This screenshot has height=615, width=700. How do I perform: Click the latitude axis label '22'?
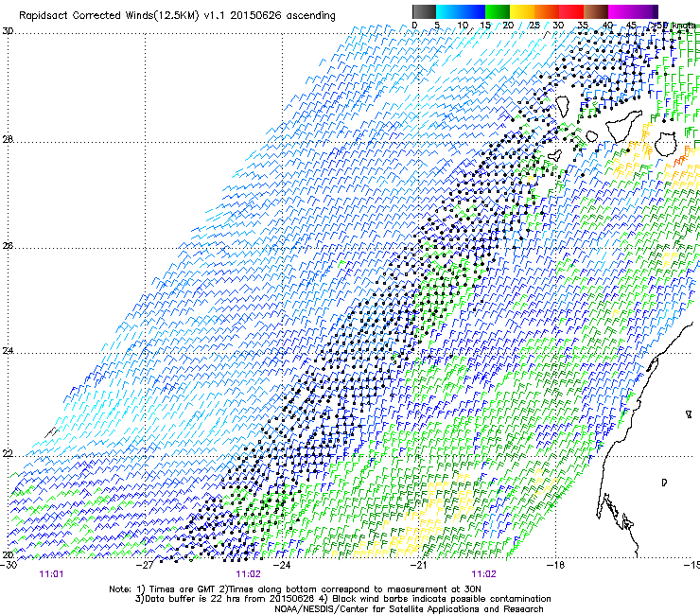pyautogui.click(x=8, y=453)
